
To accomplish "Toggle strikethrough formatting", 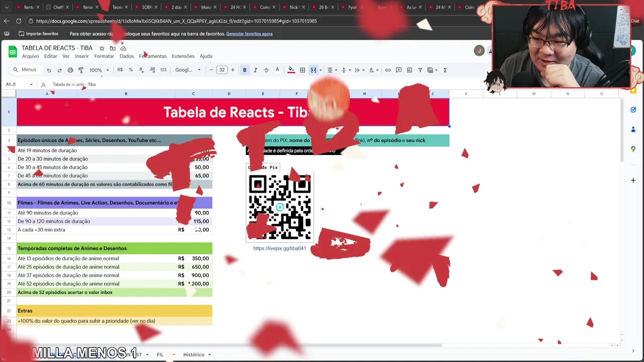I will [266, 70].
